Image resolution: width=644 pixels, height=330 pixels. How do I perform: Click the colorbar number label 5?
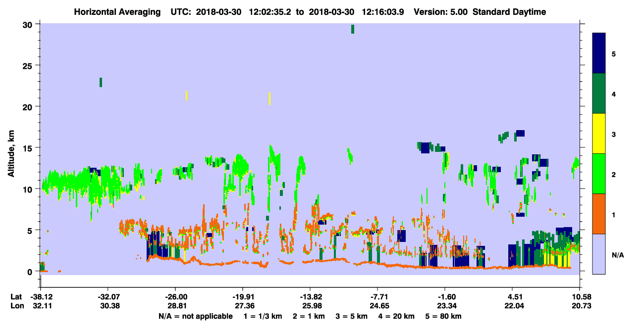click(x=614, y=53)
